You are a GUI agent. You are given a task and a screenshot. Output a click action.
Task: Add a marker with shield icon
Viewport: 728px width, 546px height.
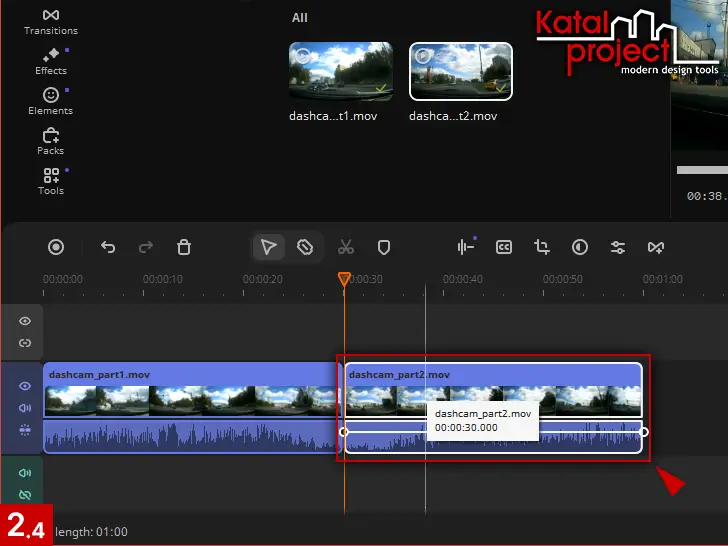tap(383, 247)
